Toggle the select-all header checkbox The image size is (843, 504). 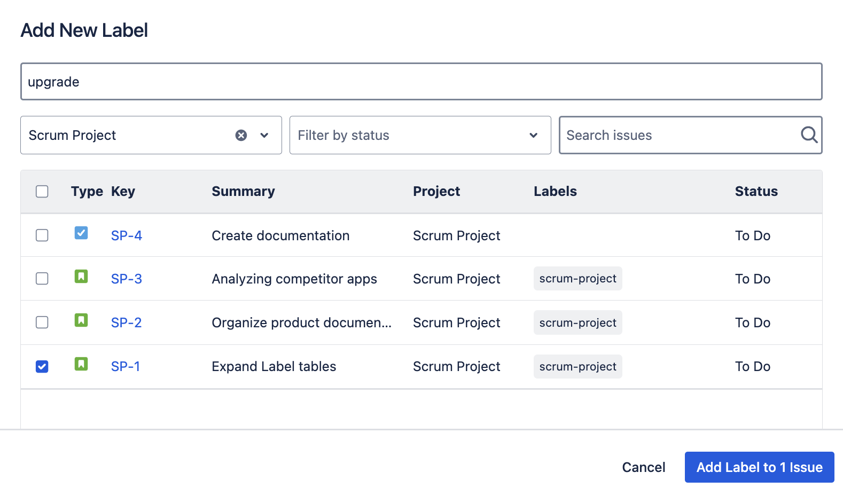(x=42, y=191)
